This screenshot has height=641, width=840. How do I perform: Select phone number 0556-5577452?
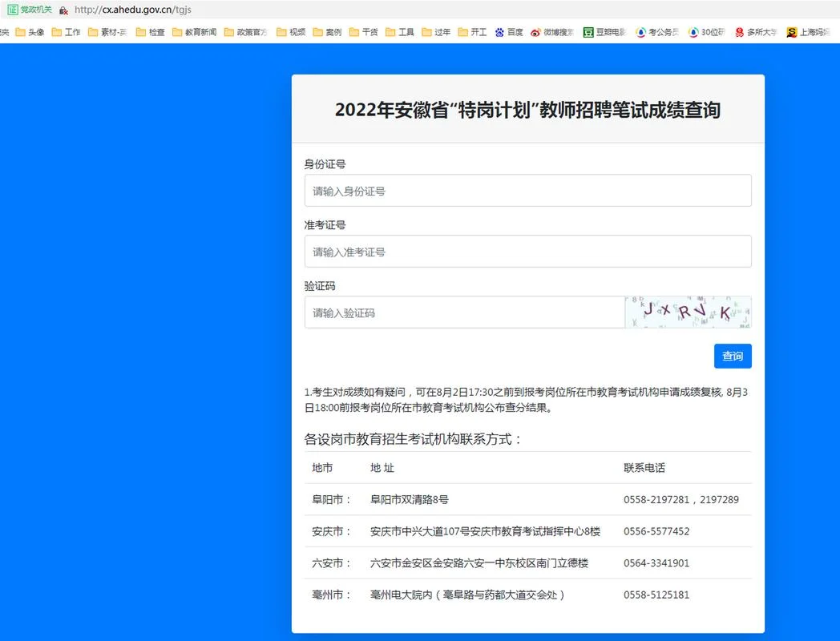click(656, 531)
